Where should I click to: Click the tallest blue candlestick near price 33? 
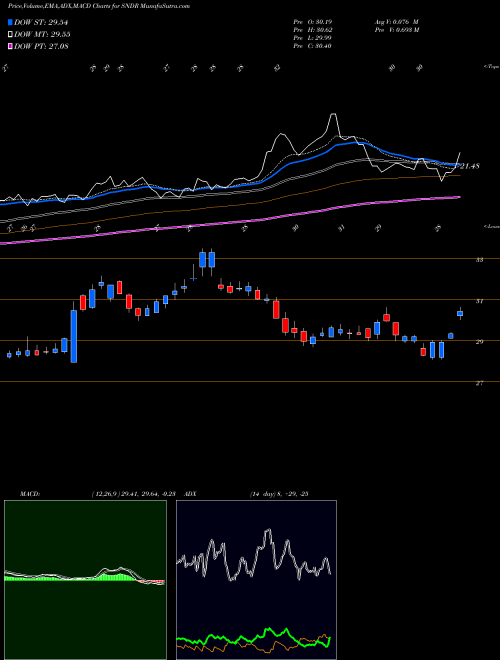click(x=202, y=259)
